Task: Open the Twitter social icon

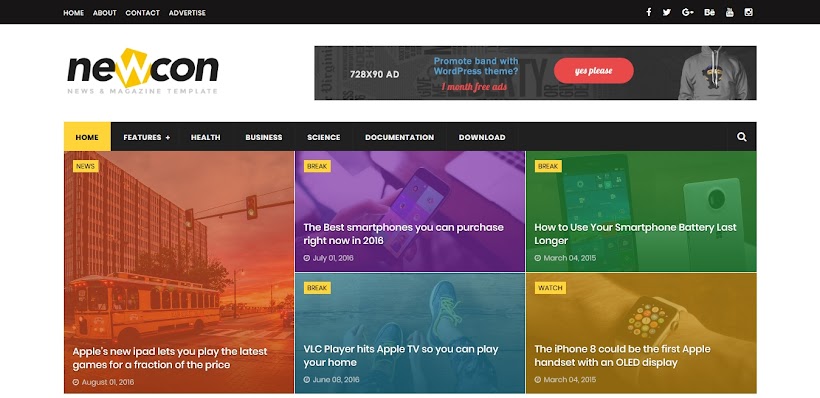Action: (667, 12)
